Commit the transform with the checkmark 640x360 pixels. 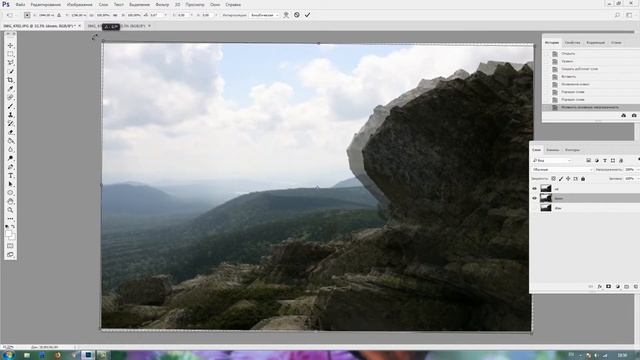click(x=307, y=15)
